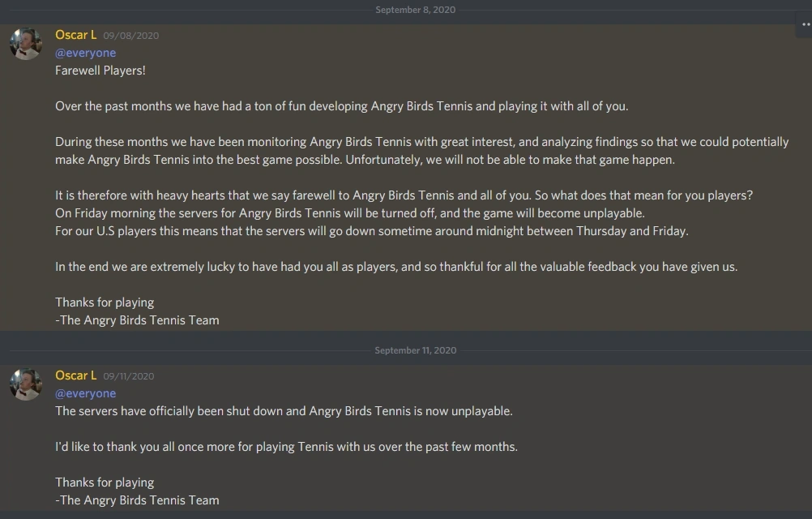The width and height of the screenshot is (812, 519).
Task: Click Oscar L's avatar on the farewell message
Action: tap(26, 44)
